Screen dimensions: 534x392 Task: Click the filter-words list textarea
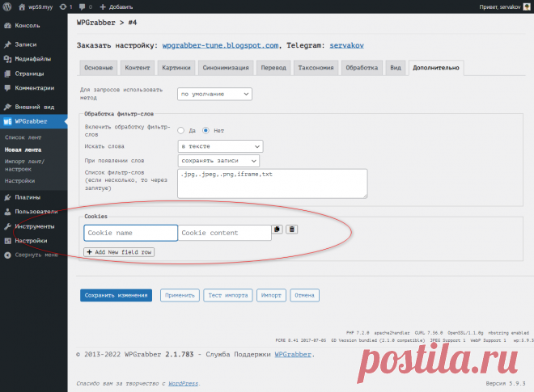pyautogui.click(x=273, y=183)
